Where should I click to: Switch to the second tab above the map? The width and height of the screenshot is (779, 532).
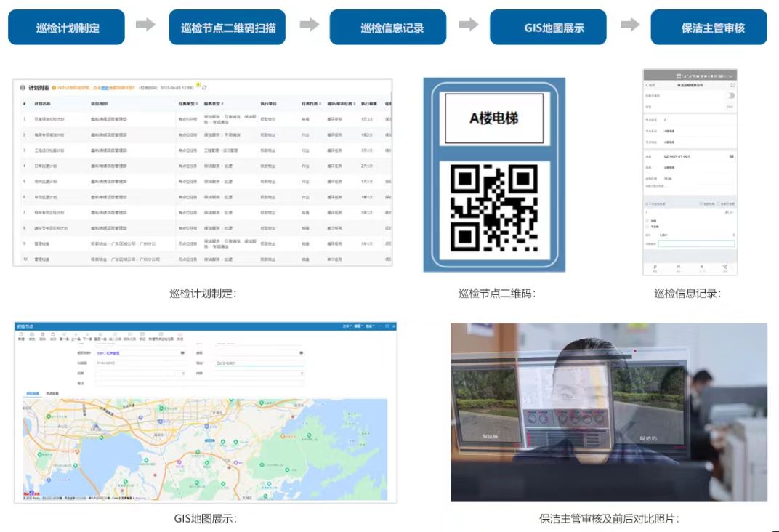coord(52,393)
